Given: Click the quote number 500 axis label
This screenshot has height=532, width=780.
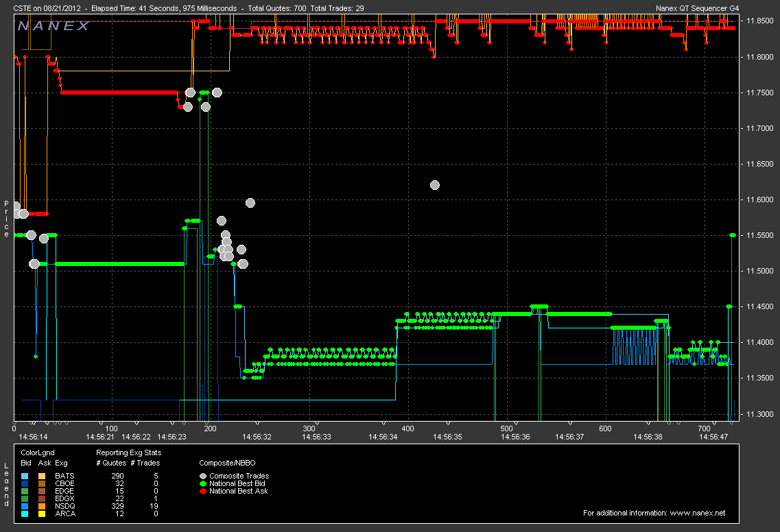Looking at the screenshot, I should [x=506, y=428].
